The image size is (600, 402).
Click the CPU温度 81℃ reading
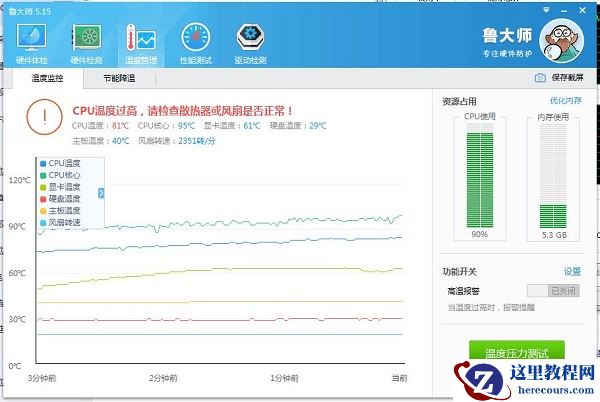(x=100, y=125)
